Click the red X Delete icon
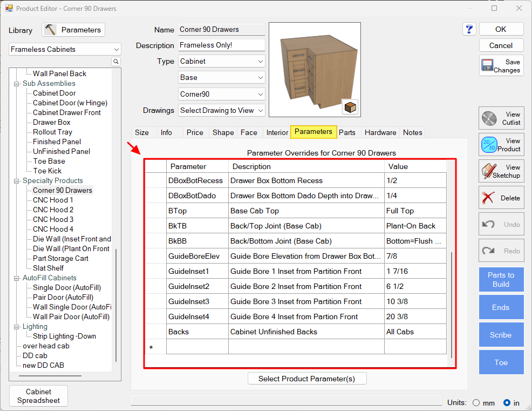The image size is (532, 411). (x=489, y=198)
